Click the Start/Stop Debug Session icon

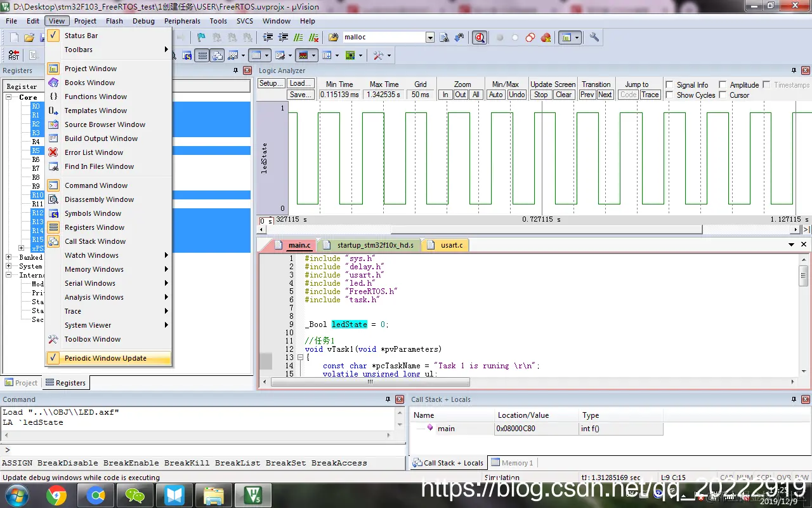click(x=480, y=37)
